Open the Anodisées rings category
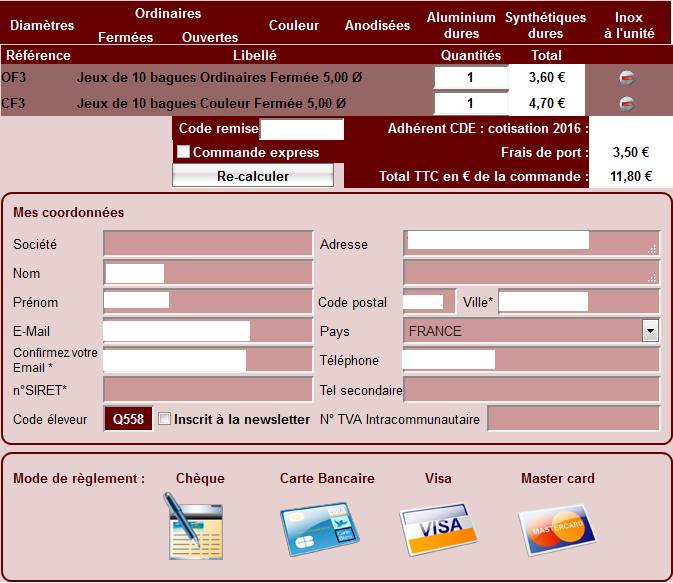673x583 pixels. pyautogui.click(x=377, y=25)
